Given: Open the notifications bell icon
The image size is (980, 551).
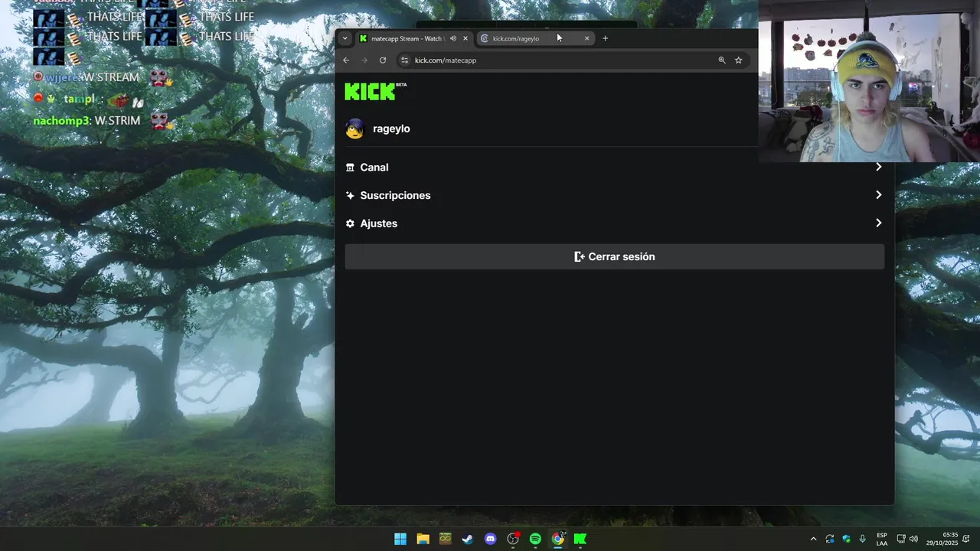Looking at the screenshot, I should click(966, 539).
